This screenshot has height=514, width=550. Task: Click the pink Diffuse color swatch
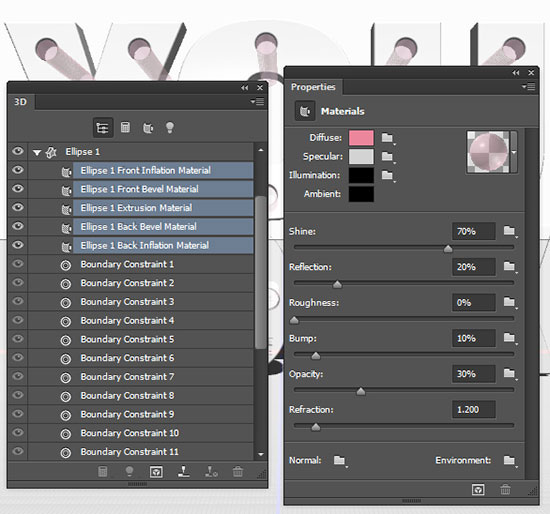coord(361,138)
